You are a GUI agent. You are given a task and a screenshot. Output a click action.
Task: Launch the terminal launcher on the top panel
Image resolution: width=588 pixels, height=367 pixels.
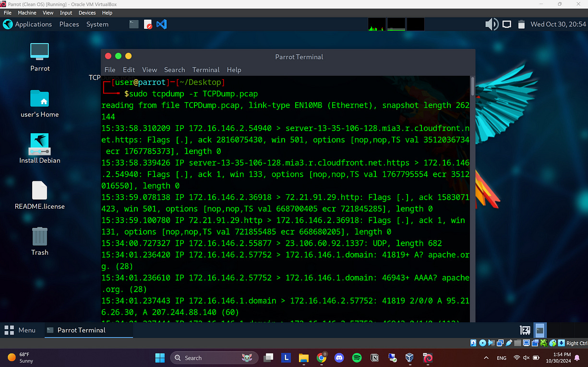[133, 24]
